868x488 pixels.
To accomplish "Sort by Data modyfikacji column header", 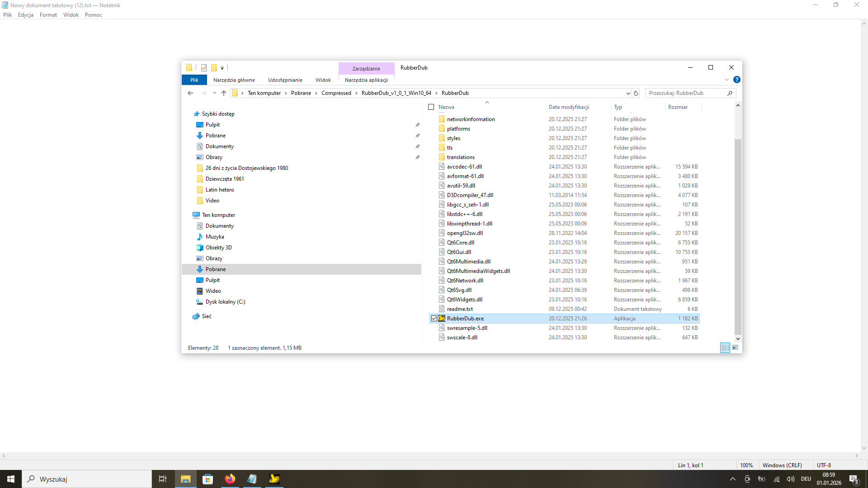I will pos(569,107).
